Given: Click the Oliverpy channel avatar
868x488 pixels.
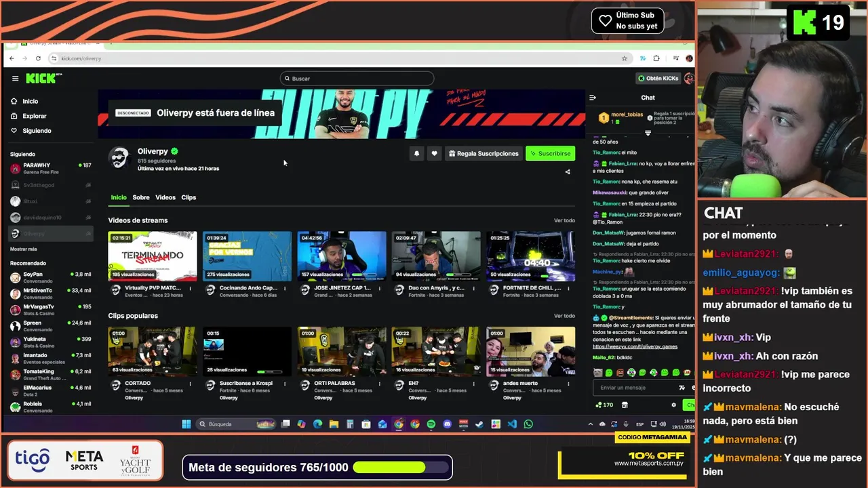Looking at the screenshot, I should click(119, 157).
